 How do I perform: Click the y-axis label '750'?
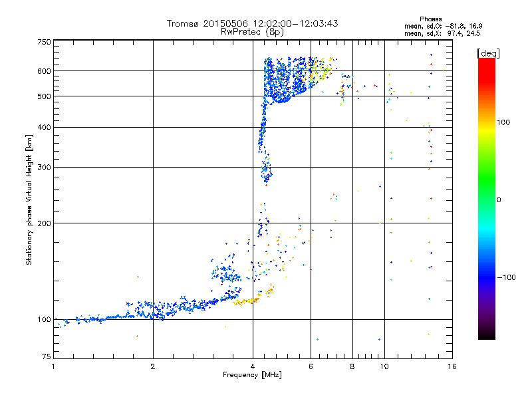coord(45,42)
